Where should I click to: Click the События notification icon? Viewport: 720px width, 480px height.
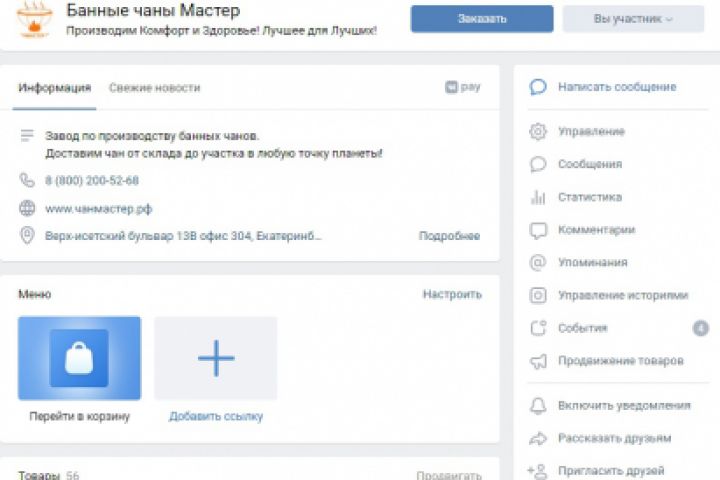point(538,328)
